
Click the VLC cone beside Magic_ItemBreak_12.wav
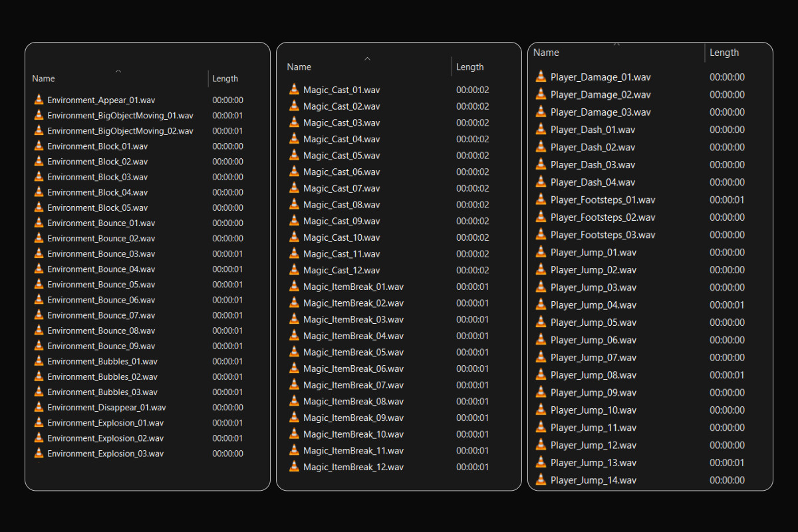(x=293, y=467)
